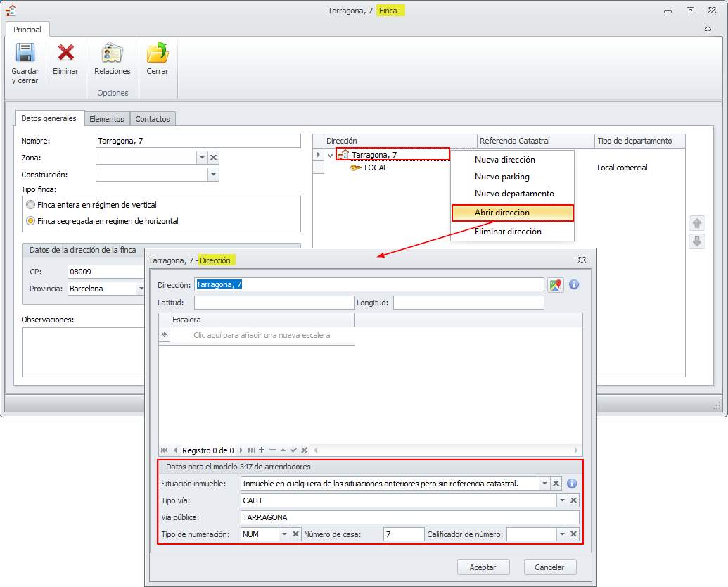
Task: Switch to the Contactos tab
Action: (153, 119)
